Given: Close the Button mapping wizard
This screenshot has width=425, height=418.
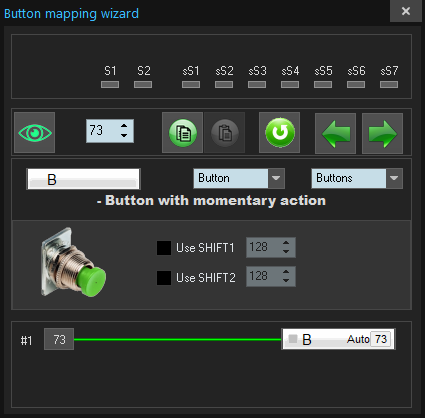Looking at the screenshot, I should [x=406, y=11].
